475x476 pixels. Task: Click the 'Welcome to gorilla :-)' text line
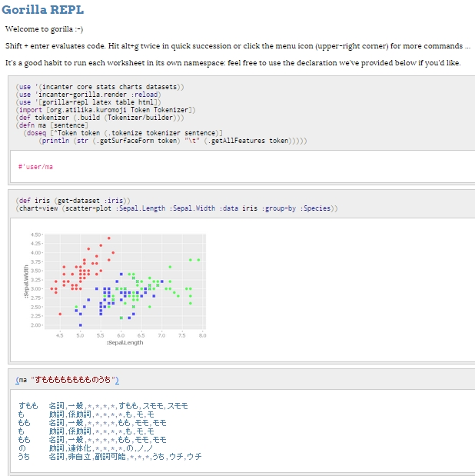(x=44, y=29)
